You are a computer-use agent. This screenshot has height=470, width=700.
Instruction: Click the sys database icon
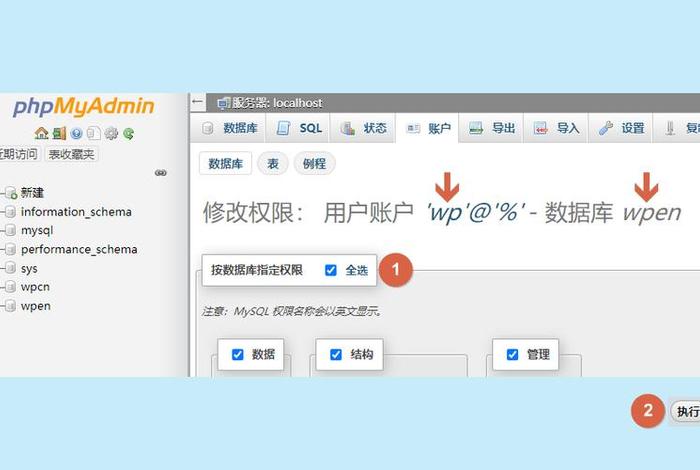(11, 268)
